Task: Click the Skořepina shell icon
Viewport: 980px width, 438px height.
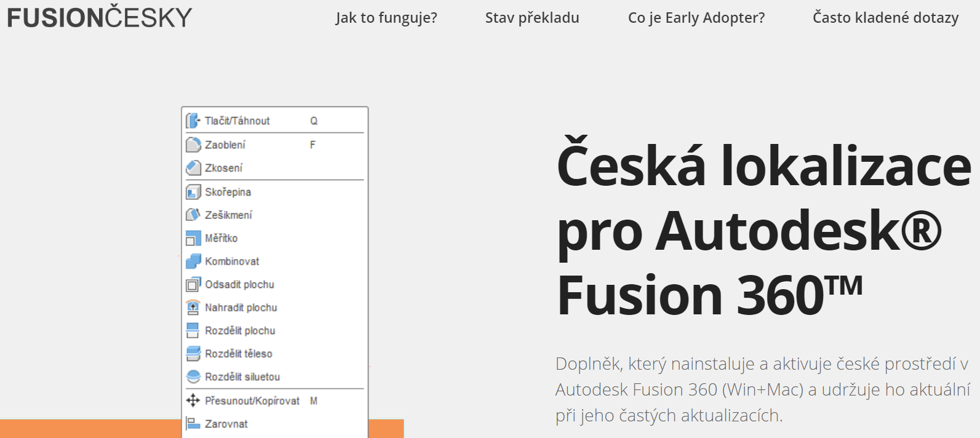Action: pyautogui.click(x=193, y=192)
